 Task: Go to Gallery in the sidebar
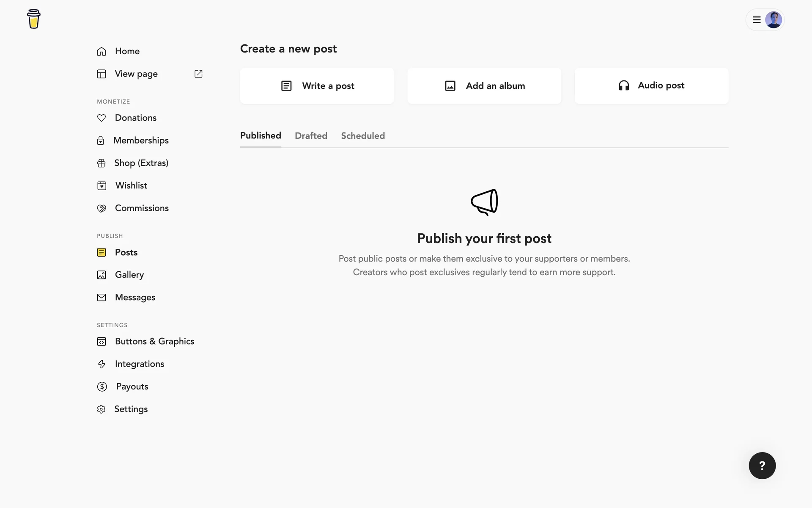tap(129, 275)
